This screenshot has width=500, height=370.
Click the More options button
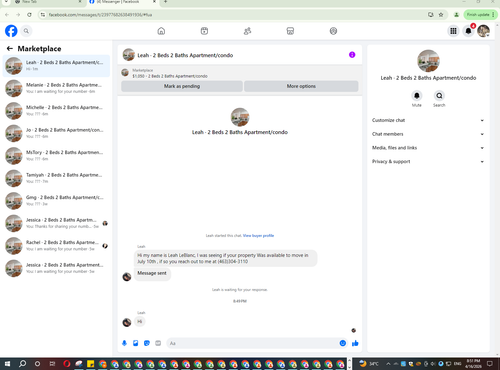point(301,86)
